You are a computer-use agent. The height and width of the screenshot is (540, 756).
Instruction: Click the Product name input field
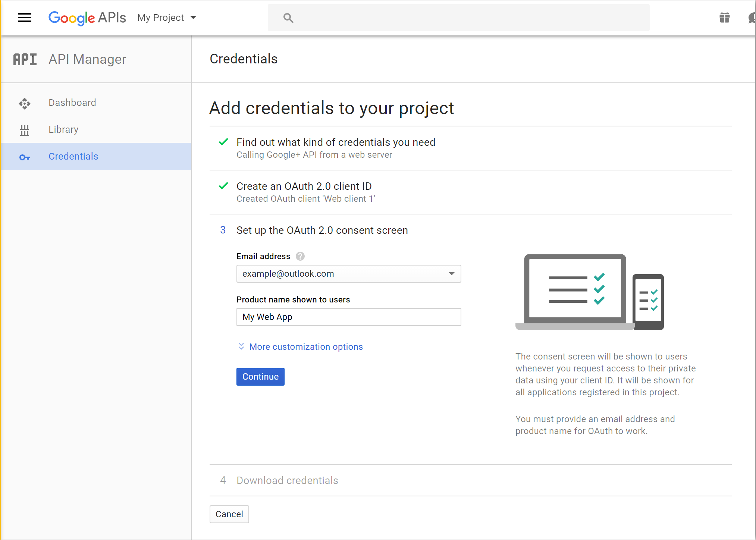(349, 317)
